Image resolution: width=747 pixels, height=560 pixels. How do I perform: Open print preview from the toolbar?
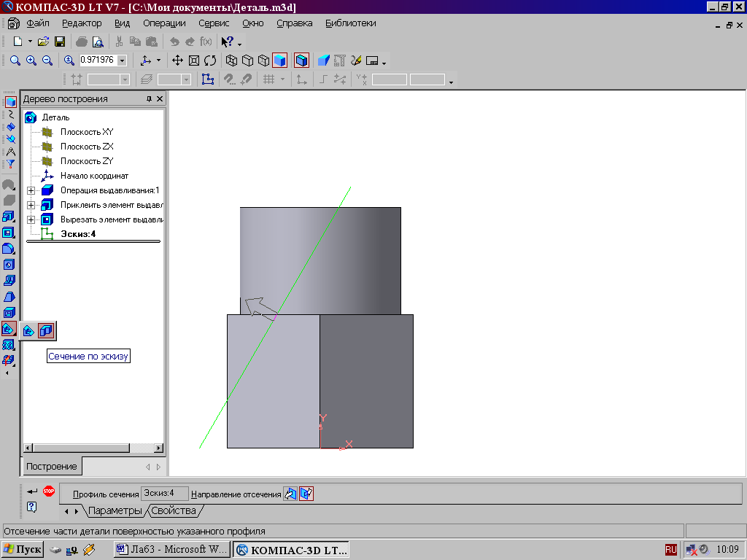[x=98, y=42]
